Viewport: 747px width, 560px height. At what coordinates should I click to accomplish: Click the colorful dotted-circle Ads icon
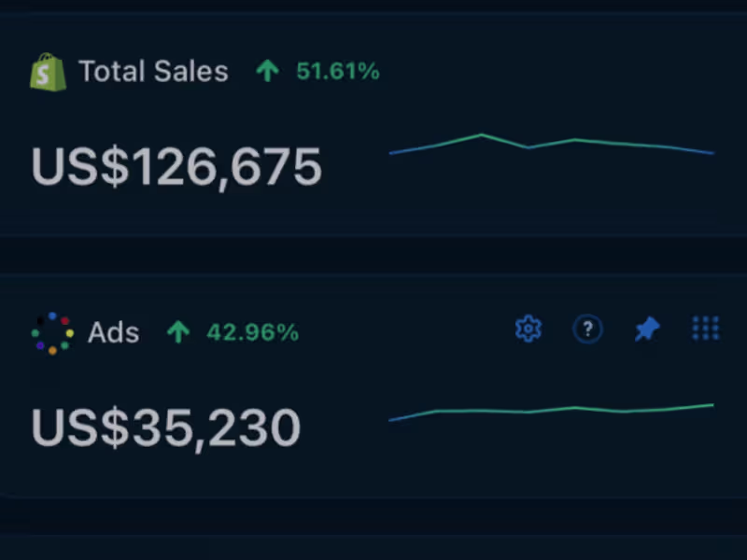click(x=52, y=333)
